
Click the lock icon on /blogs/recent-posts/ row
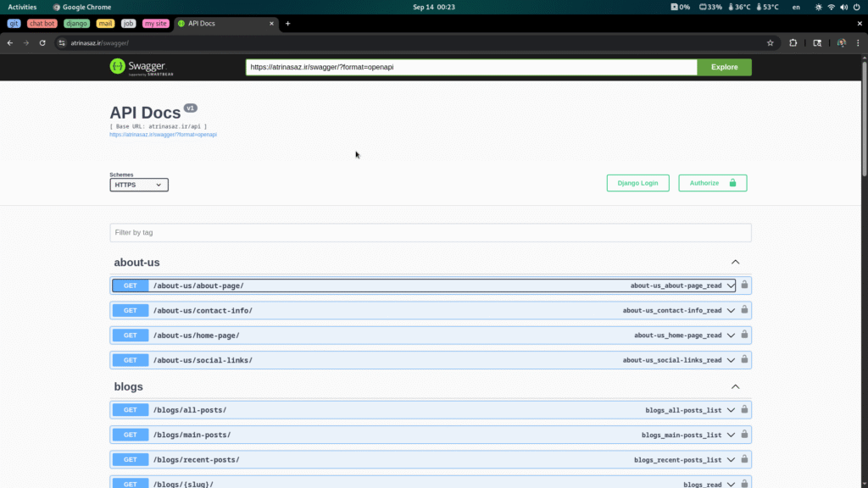[744, 459]
